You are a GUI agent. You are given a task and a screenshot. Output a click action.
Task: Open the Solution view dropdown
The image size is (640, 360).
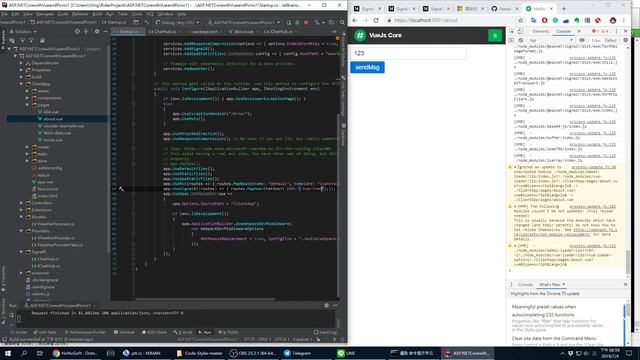click(23, 31)
